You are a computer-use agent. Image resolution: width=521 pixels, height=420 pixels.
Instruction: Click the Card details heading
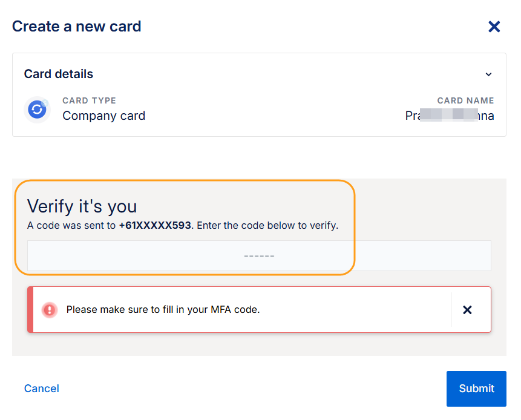(x=59, y=74)
